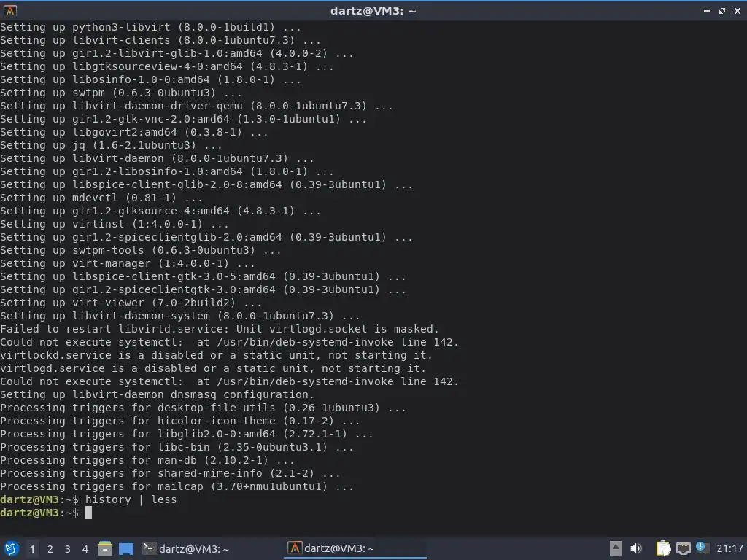Click 'Setting up virtinst (1:4.0.0-1)' line
This screenshot has height=560, width=747.
pos(115,224)
